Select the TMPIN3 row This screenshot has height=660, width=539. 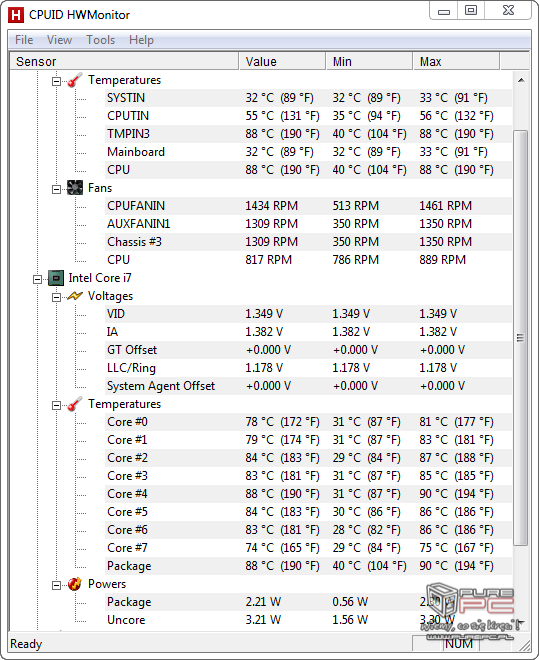[308, 134]
